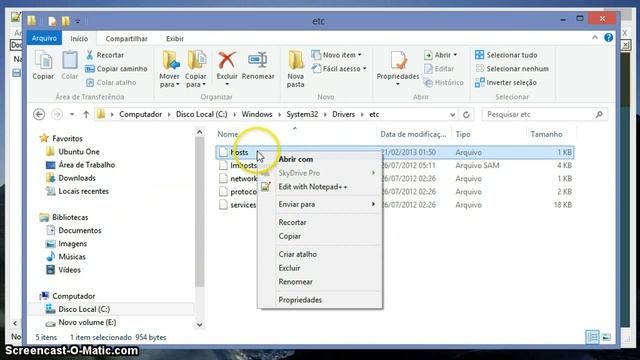Select Ubuntu One in Favoritos
640x360 pixels.
[x=79, y=151]
